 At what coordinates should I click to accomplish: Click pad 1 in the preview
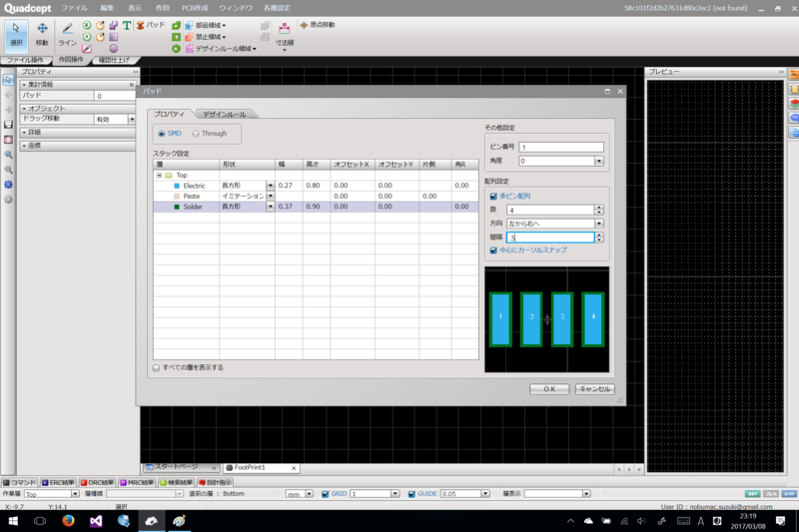[x=500, y=319]
